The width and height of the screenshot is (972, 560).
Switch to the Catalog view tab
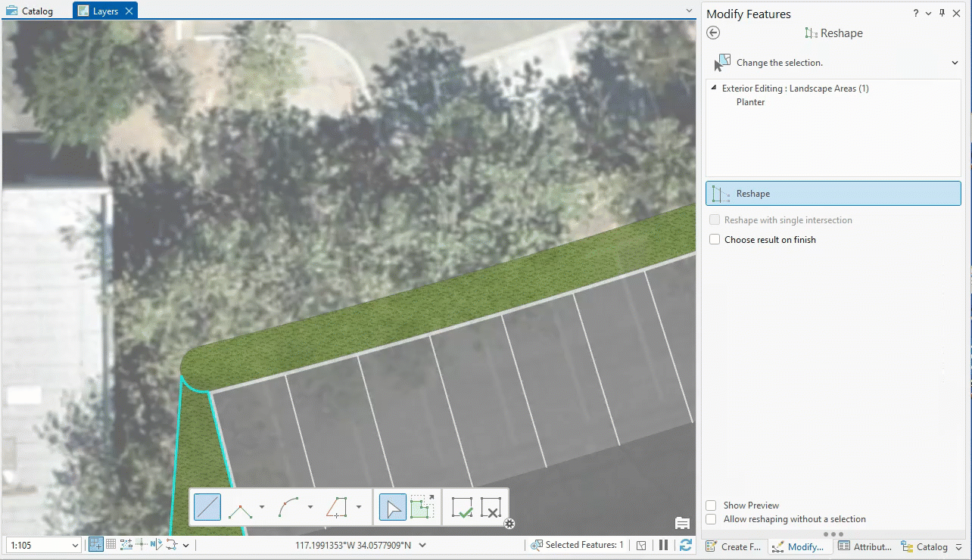(30, 11)
